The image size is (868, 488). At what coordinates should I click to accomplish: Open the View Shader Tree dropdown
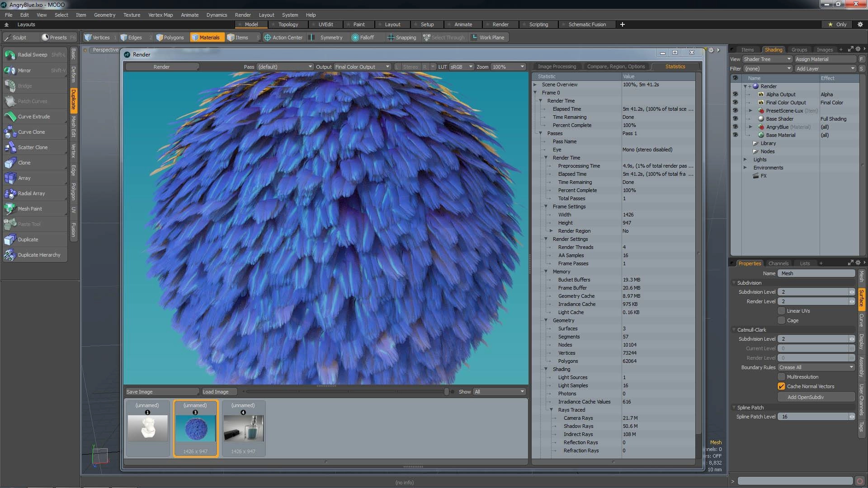tap(767, 59)
